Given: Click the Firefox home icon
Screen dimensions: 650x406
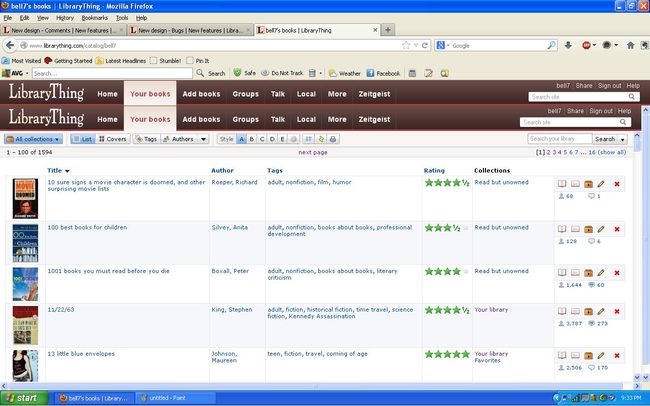Looking at the screenshot, I should 631,45.
